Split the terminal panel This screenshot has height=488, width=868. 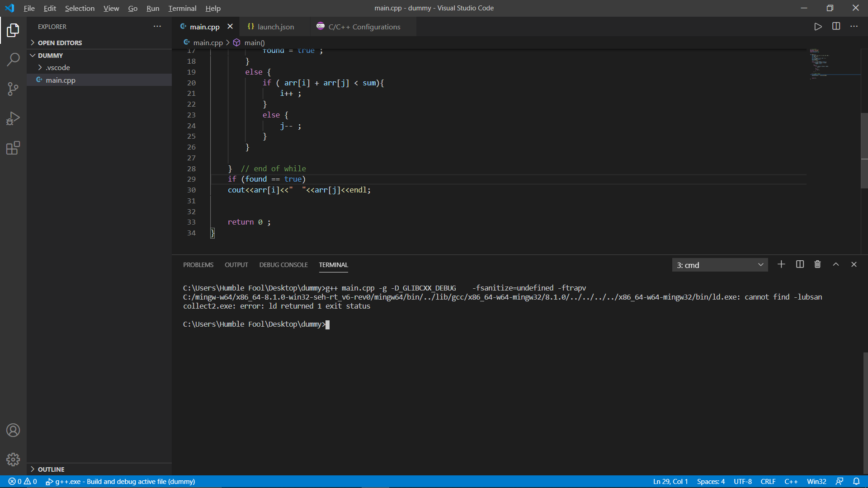pos(799,264)
